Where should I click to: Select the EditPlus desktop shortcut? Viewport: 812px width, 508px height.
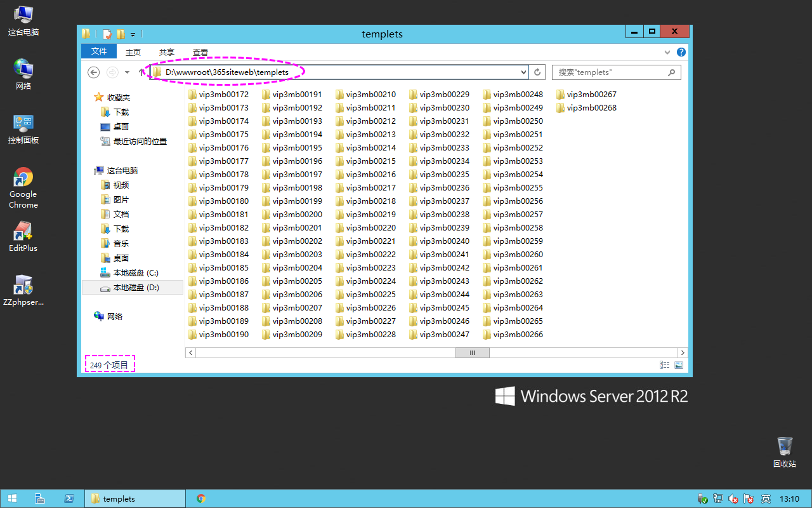tap(23, 236)
